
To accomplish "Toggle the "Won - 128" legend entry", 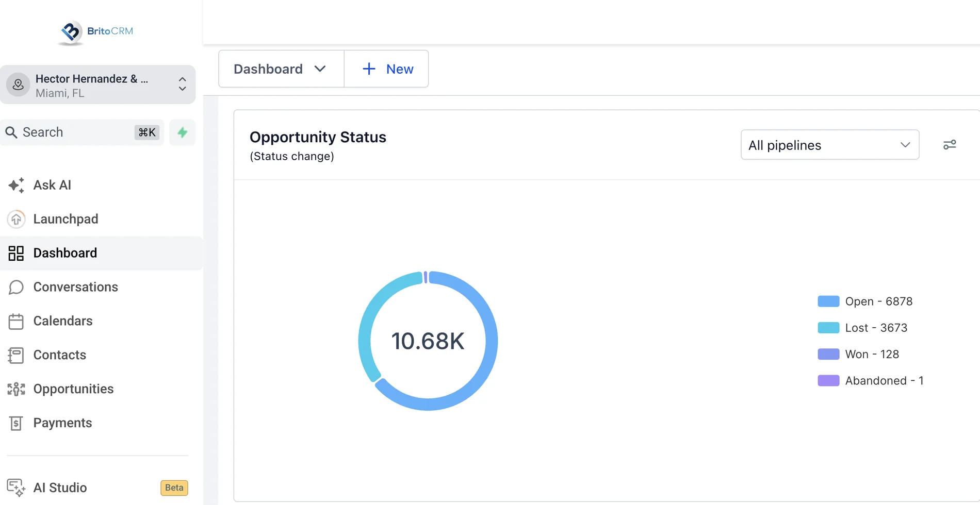I will click(x=858, y=354).
